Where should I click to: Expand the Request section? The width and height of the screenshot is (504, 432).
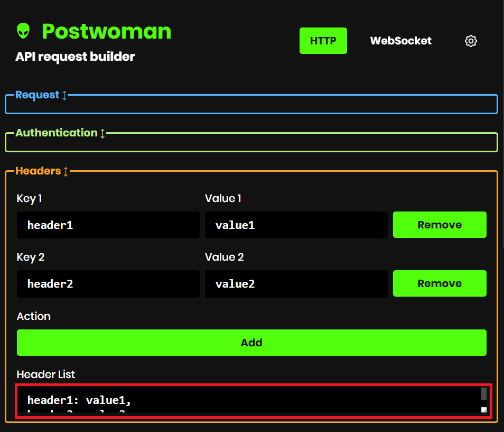pyautogui.click(x=41, y=95)
